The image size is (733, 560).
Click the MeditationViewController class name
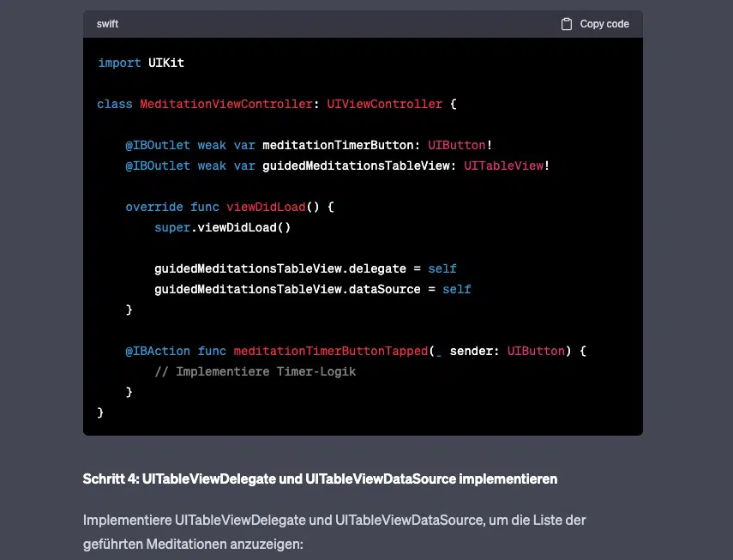coord(226,104)
